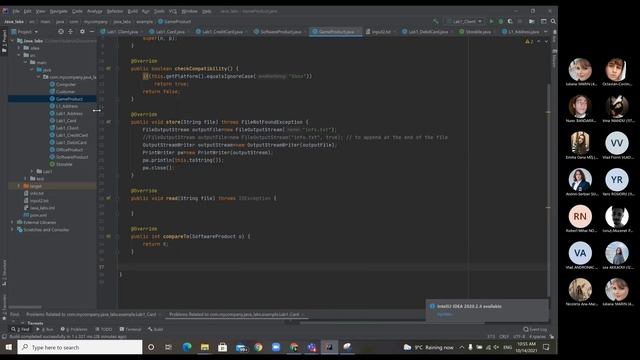
Task: Click Run with Coverage icon
Action: pos(510,21)
